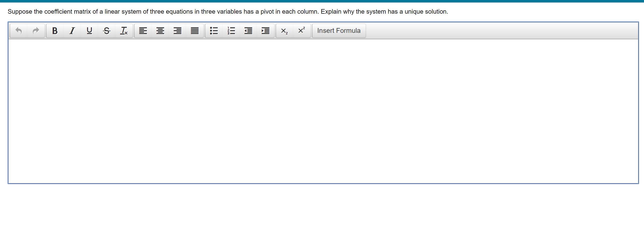Justify the paragraph text
644x242 pixels.
point(194,31)
